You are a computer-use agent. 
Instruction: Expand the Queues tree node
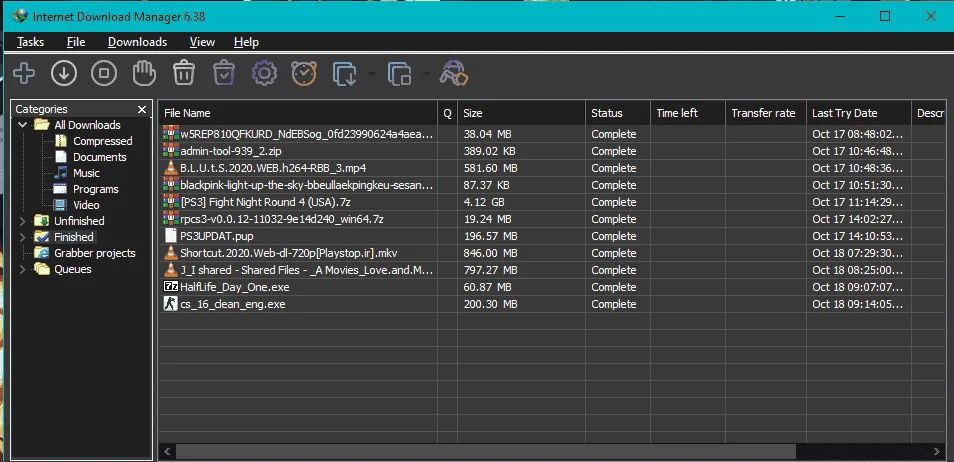click(23, 269)
